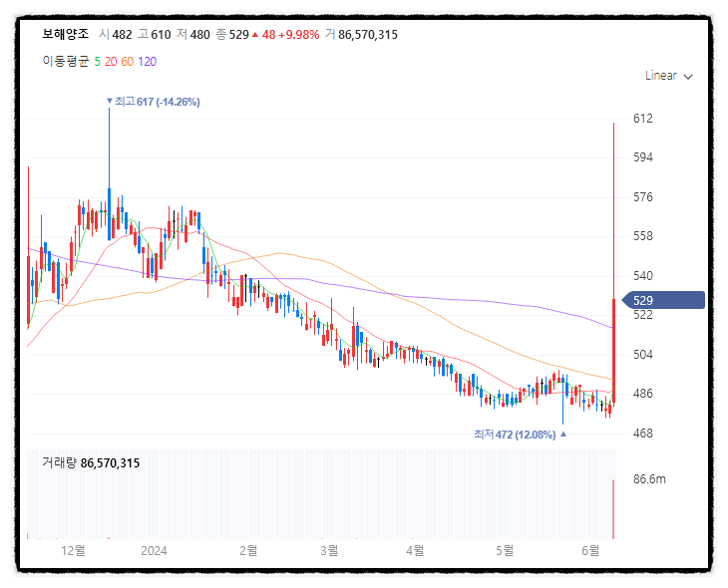Click the high price value 610
The image size is (728, 588).
click(161, 35)
